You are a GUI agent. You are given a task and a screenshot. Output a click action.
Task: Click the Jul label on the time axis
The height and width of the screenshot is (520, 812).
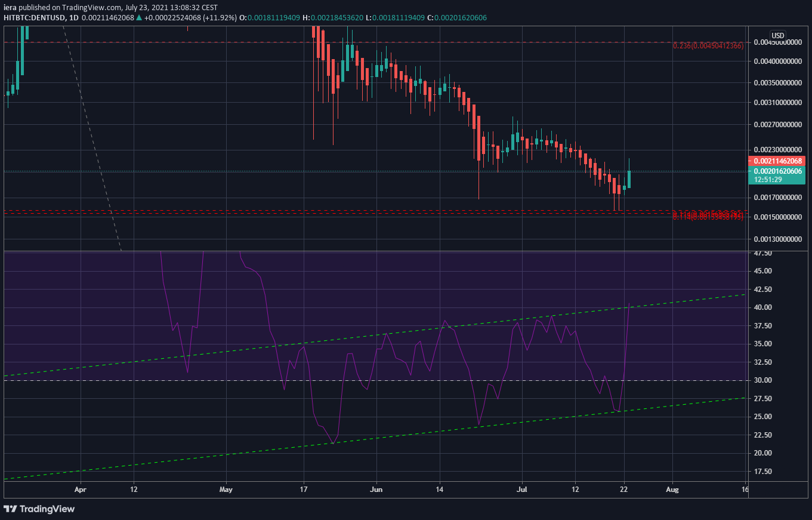(x=523, y=490)
